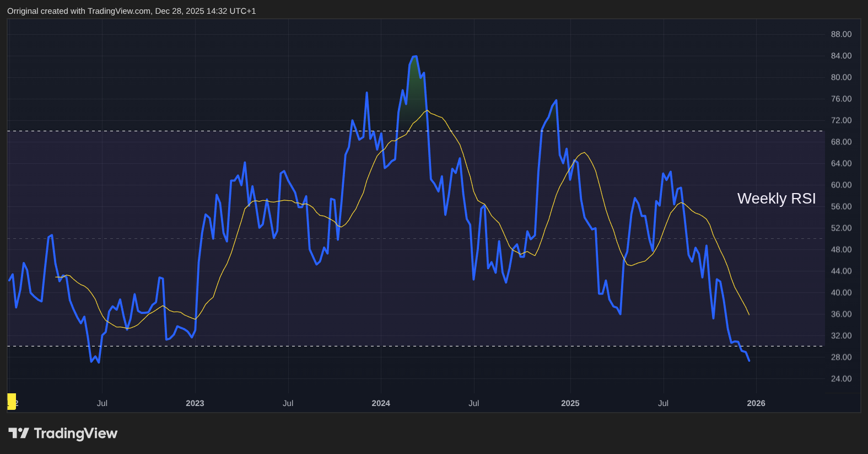Select the 64.00 axis label
Viewport: 868px width, 454px height.
coord(841,163)
